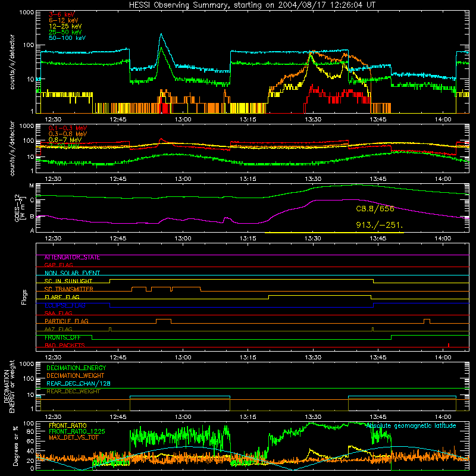Select the SC_IN_SUNLIGHT flag label
This screenshot has width=476, height=476.
pyautogui.click(x=68, y=281)
